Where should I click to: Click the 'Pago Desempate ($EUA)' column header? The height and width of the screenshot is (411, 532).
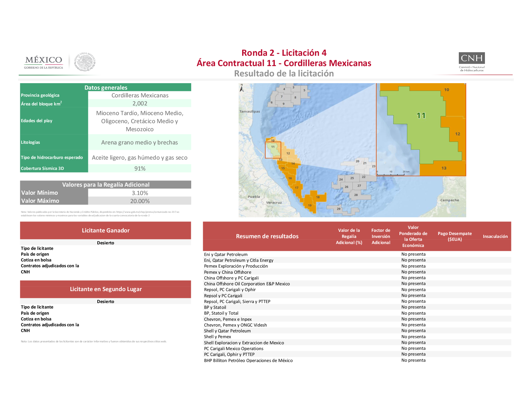coord(455,236)
